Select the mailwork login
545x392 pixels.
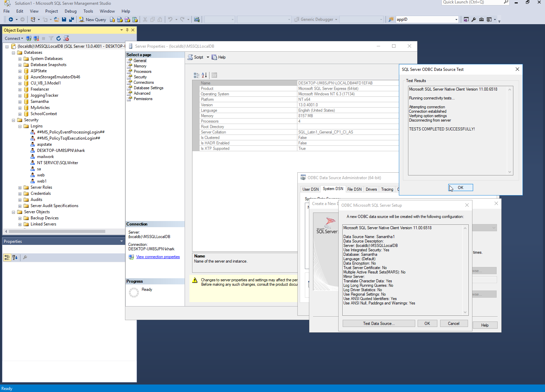pyautogui.click(x=45, y=157)
